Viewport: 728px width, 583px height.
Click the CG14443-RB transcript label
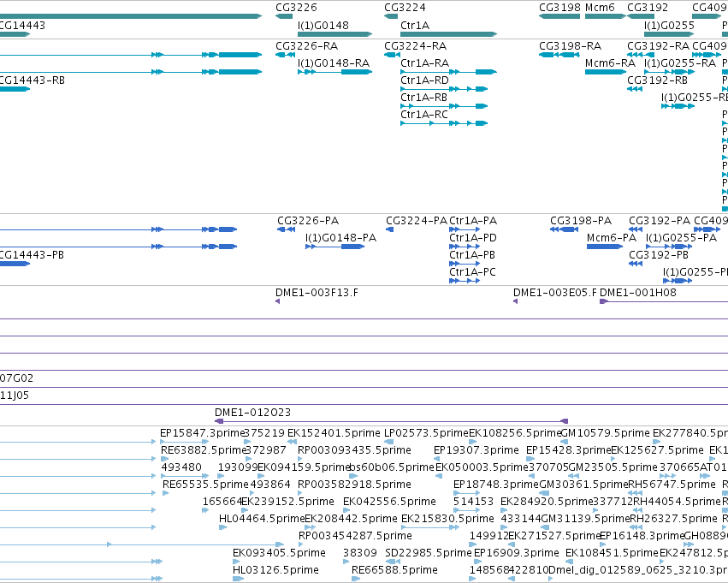click(x=32, y=80)
